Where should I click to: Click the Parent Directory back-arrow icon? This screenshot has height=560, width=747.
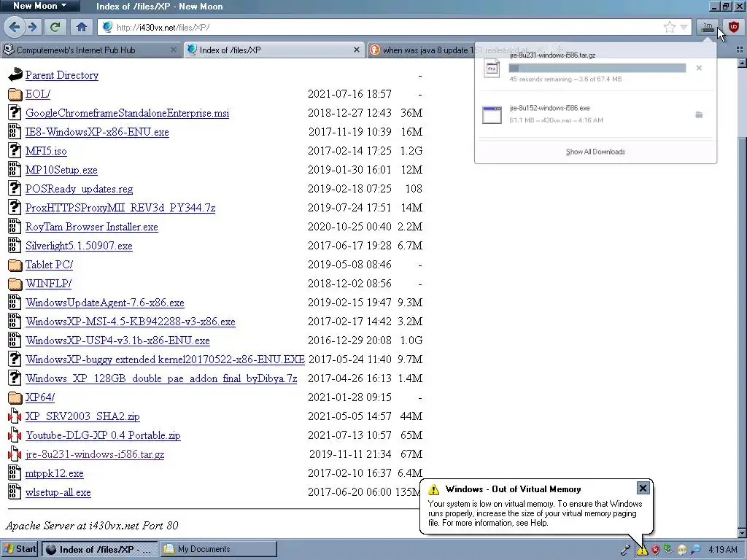pos(15,75)
